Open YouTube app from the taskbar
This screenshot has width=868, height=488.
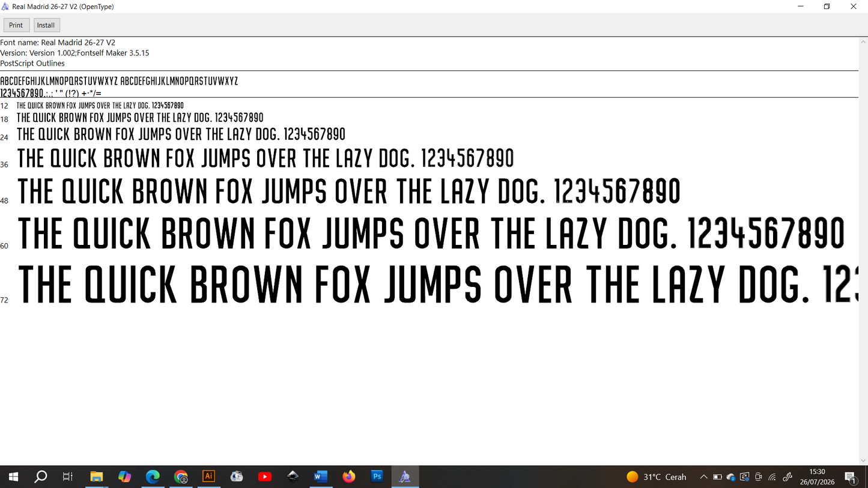coord(265,477)
